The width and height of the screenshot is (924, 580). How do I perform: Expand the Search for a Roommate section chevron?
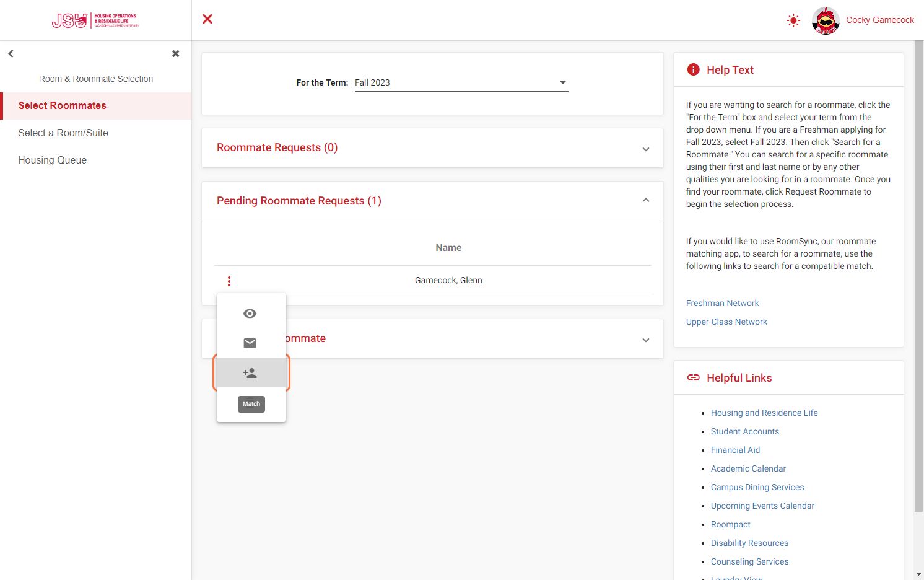pyautogui.click(x=646, y=340)
